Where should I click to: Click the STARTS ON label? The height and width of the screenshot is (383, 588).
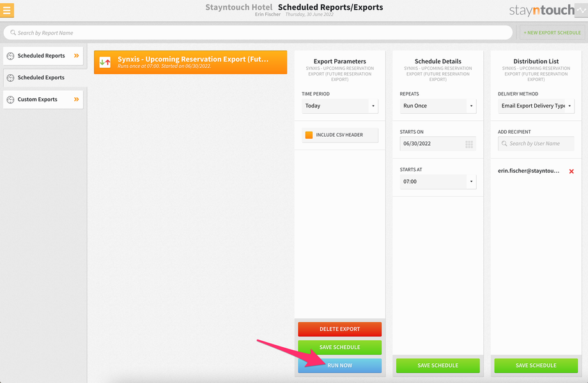[x=412, y=132]
